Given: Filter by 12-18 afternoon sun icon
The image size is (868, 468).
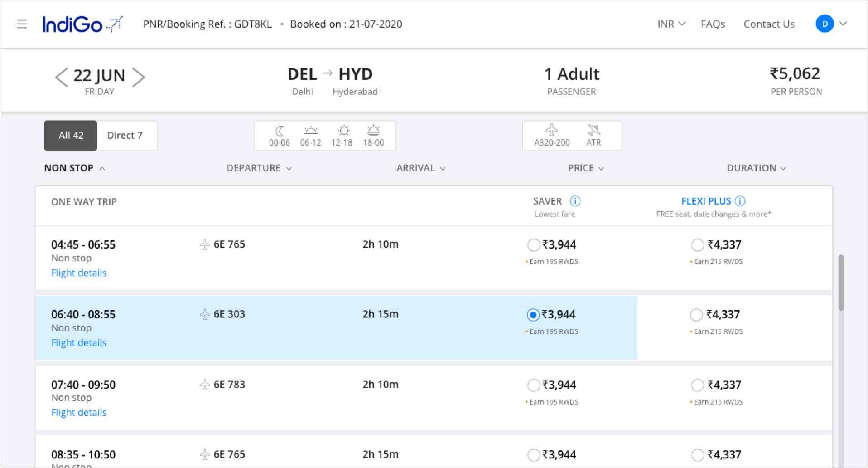Looking at the screenshot, I should (x=342, y=136).
